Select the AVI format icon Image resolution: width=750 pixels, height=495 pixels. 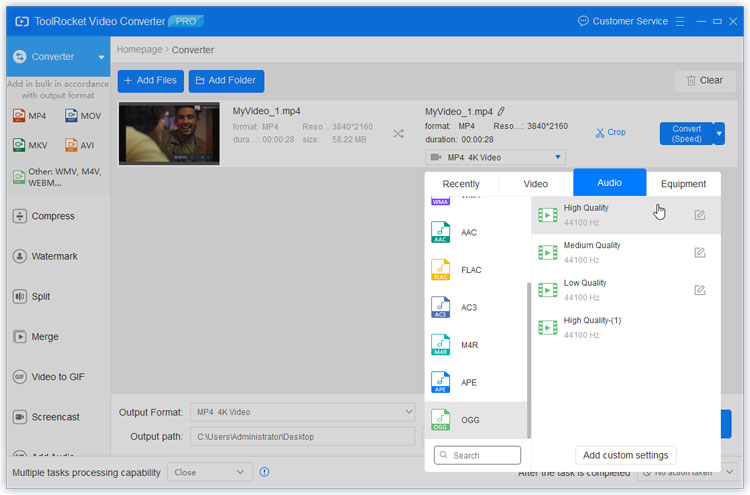(71, 145)
